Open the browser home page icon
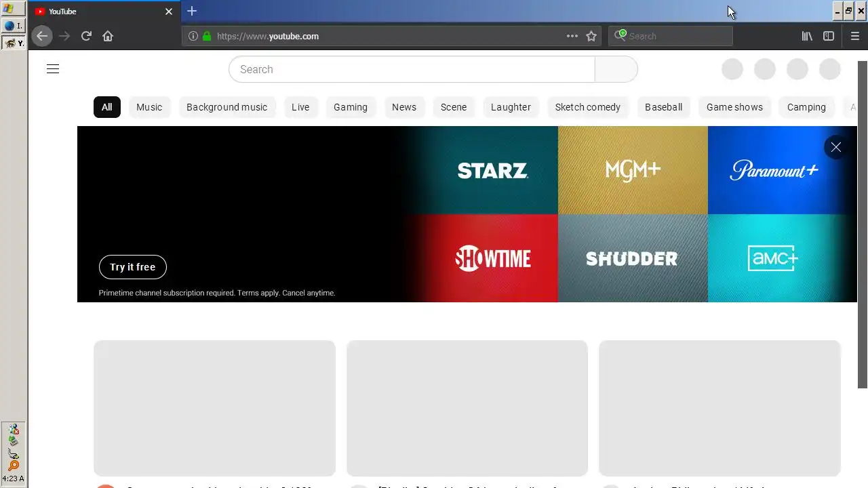This screenshot has height=488, width=868. [x=108, y=36]
